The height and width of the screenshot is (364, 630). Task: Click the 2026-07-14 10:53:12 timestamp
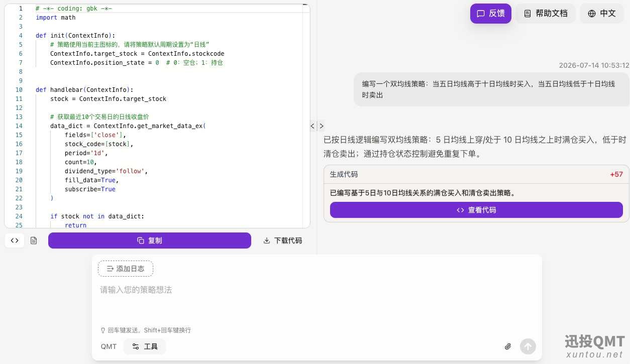[594, 65]
